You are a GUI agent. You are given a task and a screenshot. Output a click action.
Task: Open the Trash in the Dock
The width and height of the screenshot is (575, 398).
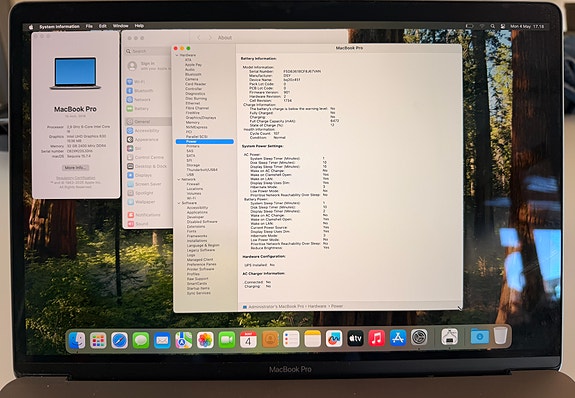pos(500,335)
